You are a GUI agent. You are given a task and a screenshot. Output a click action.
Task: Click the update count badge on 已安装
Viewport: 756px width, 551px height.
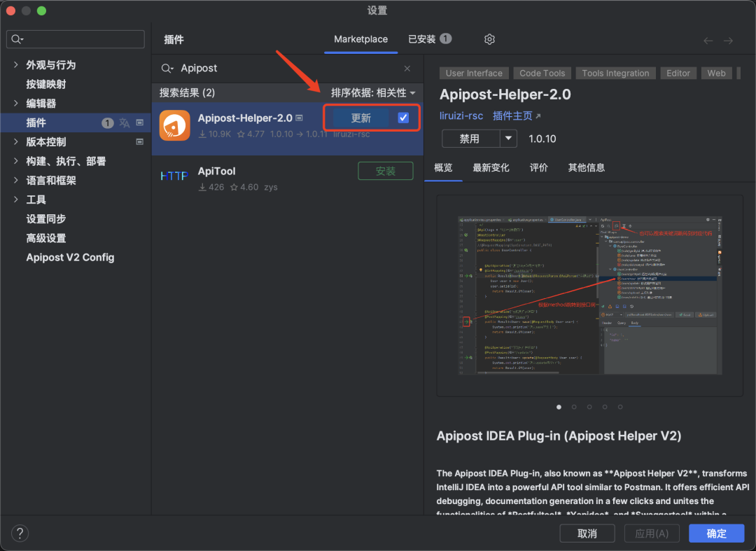click(446, 39)
